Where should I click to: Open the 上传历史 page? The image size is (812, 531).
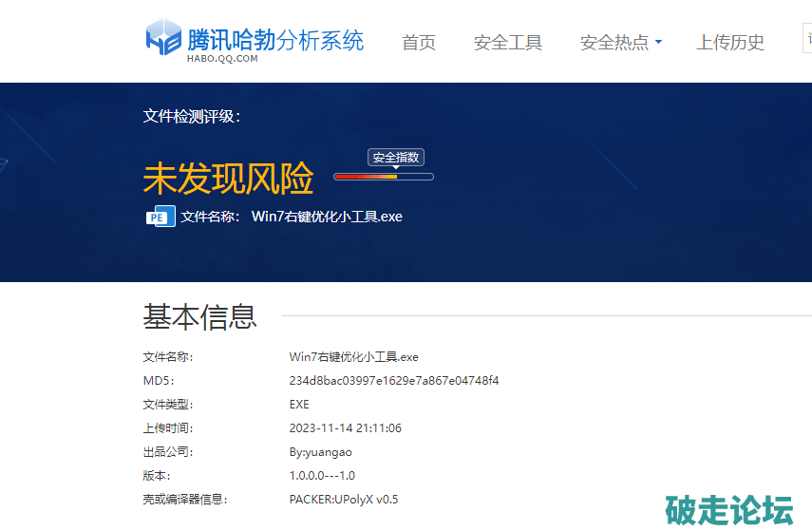tap(730, 43)
